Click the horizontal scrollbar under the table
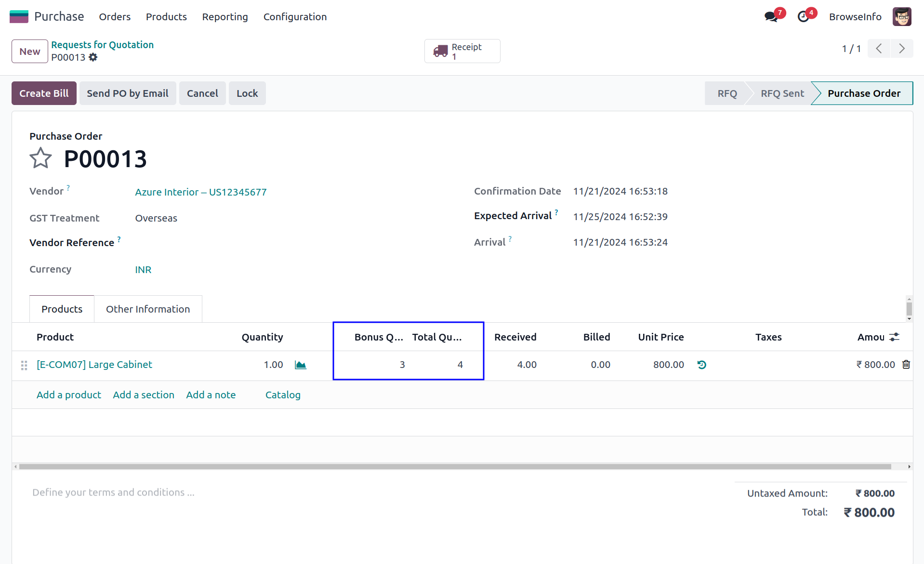Image resolution: width=924 pixels, height=564 pixels. coord(455,466)
